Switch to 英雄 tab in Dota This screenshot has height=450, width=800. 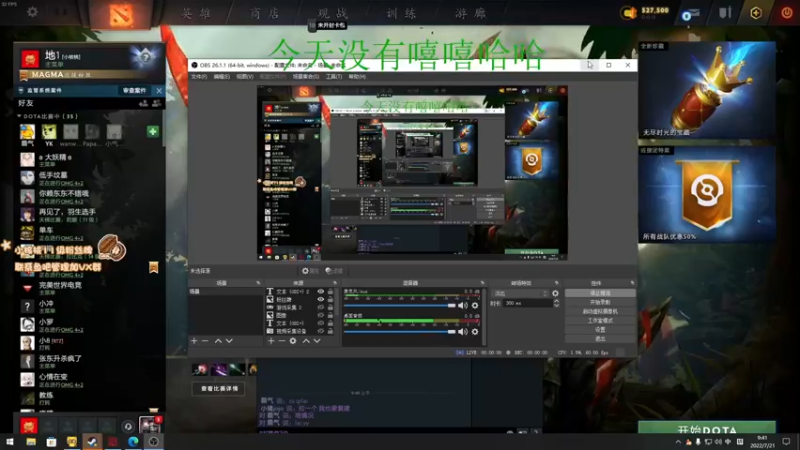196,13
